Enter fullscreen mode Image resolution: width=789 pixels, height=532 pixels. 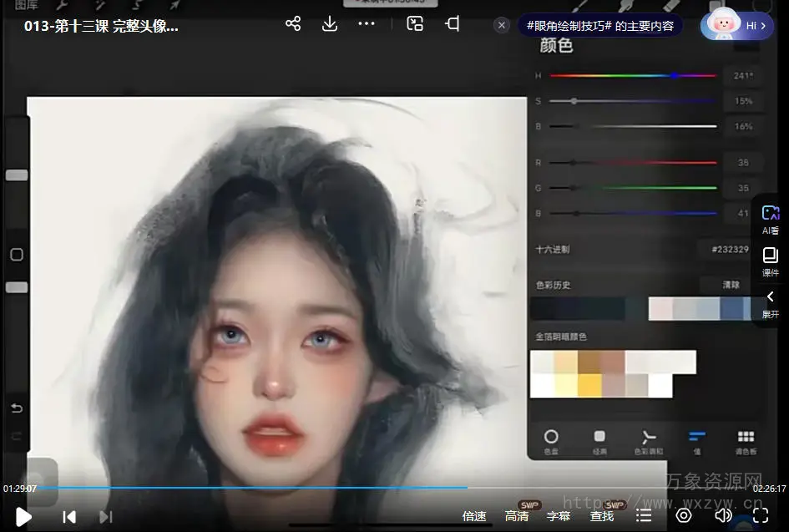[x=761, y=516]
